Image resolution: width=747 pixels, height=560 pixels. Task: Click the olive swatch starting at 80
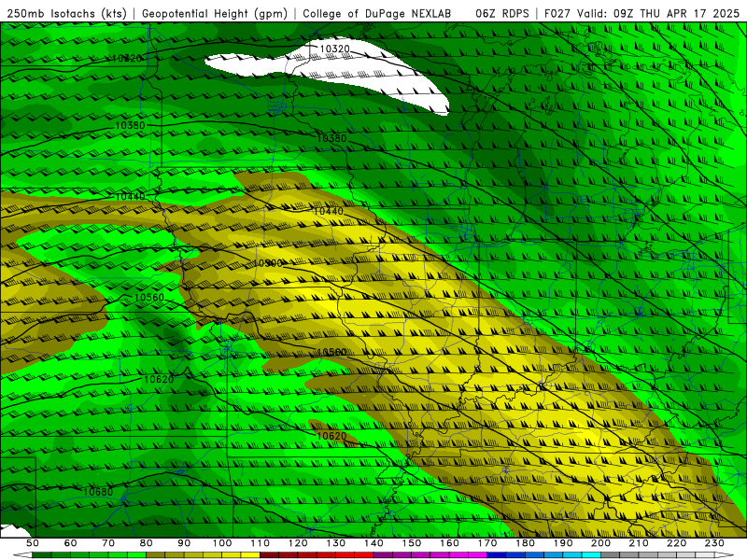tap(155, 555)
